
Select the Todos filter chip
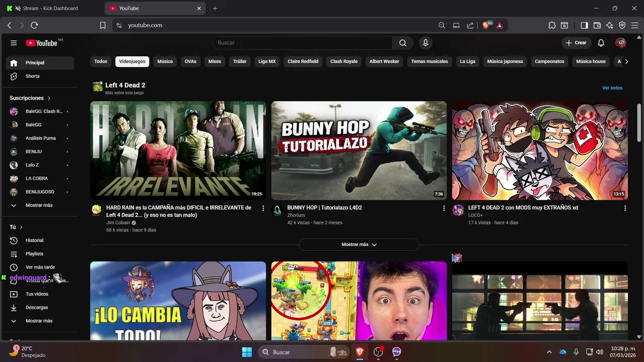101,61
